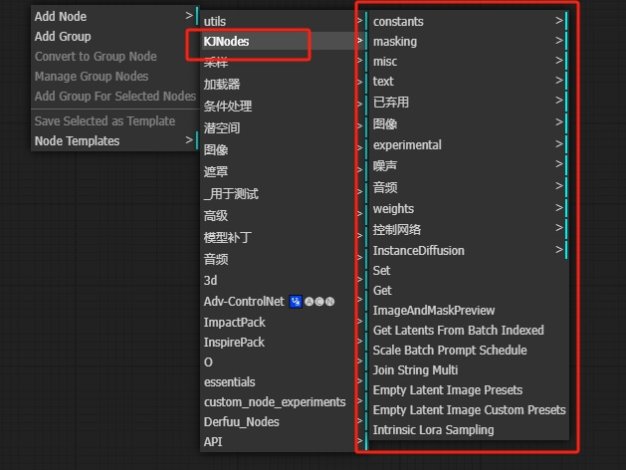Expand the 控制网络 submenu

469,229
